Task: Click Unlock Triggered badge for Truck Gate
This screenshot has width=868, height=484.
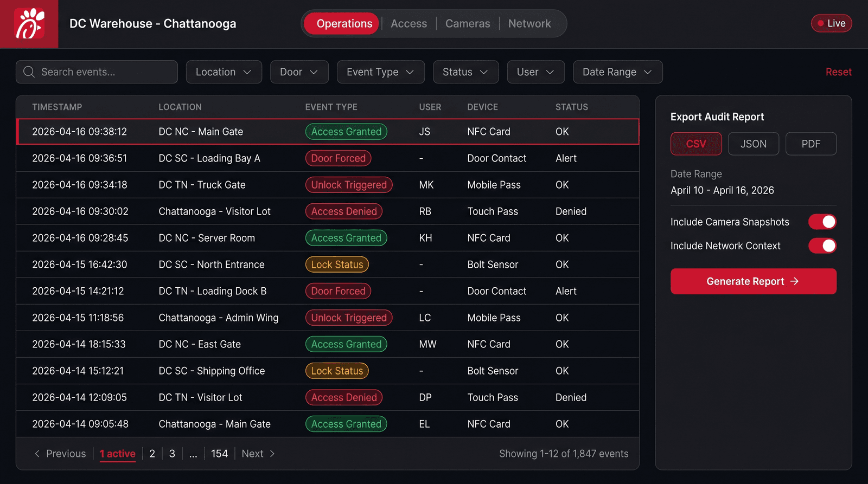Action: 349,185
